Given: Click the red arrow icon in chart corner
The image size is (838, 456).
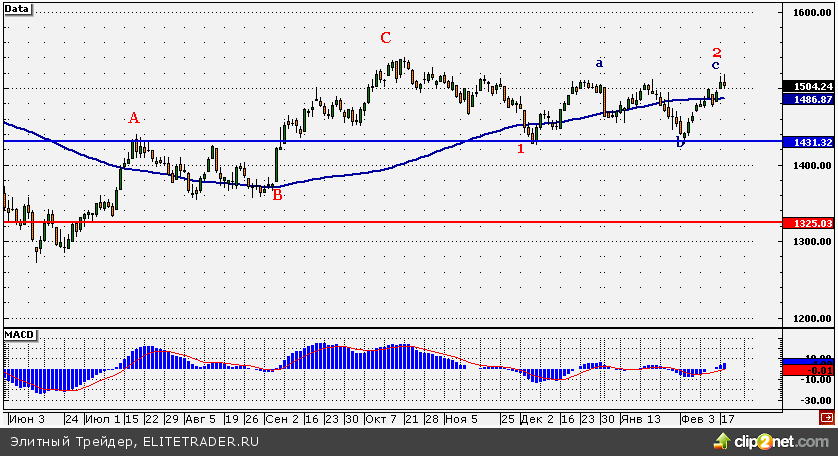Looking at the screenshot, I should click(826, 416).
